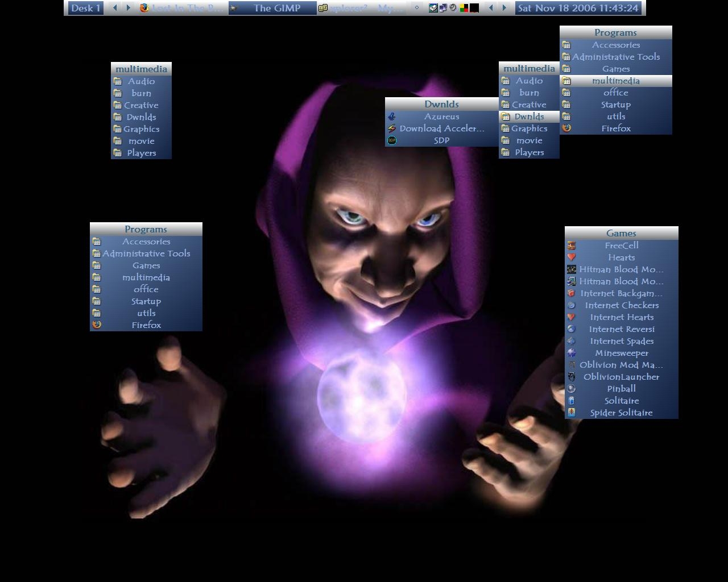
Task: Expand office in Programs menu with multimedia highlighted
Action: pyautogui.click(x=616, y=93)
